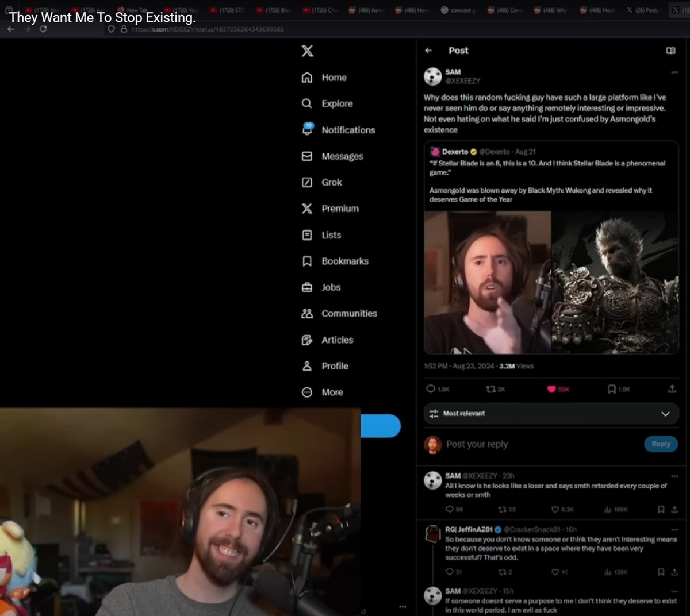
Task: Open Premium in the sidebar
Action: click(330, 209)
